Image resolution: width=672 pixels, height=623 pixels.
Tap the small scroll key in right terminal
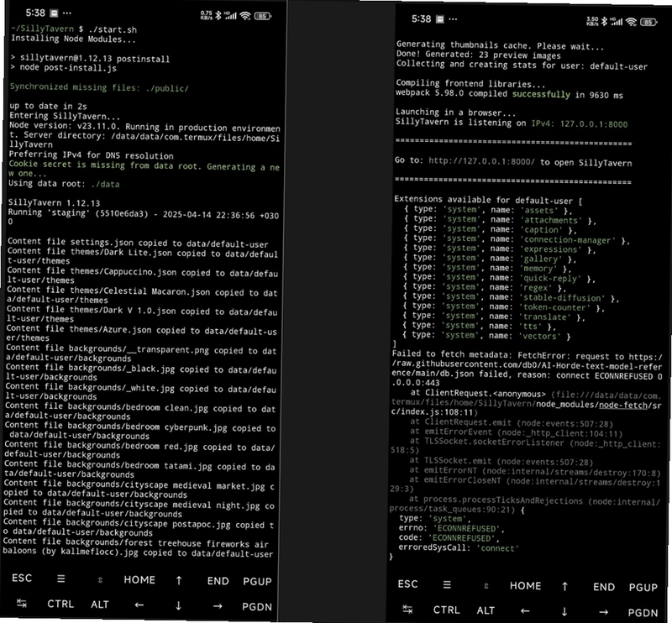[x=486, y=586]
